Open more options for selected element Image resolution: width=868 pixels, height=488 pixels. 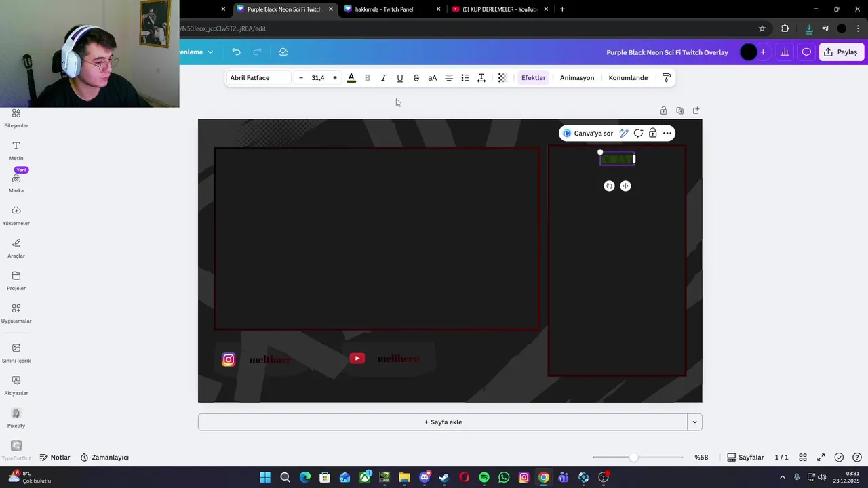tap(667, 134)
